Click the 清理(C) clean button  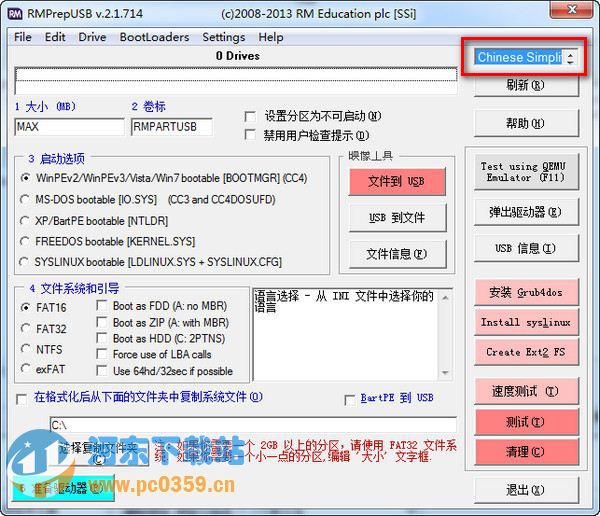point(526,452)
